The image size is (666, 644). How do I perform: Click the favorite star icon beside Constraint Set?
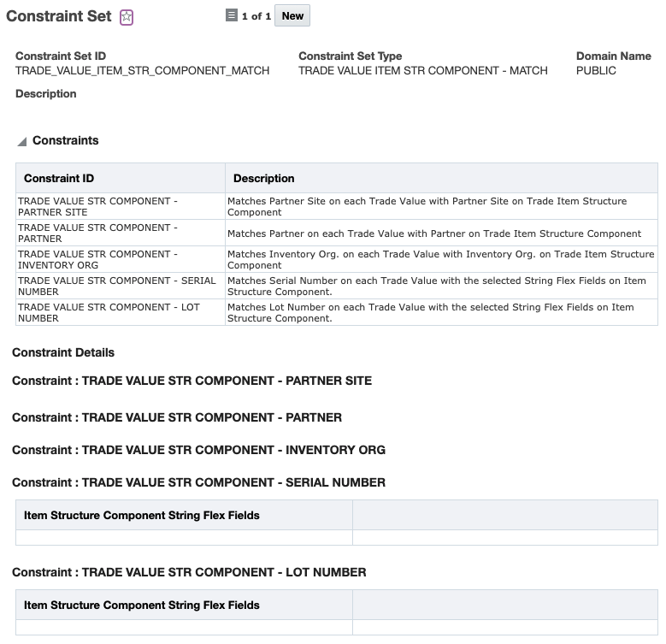(x=127, y=17)
